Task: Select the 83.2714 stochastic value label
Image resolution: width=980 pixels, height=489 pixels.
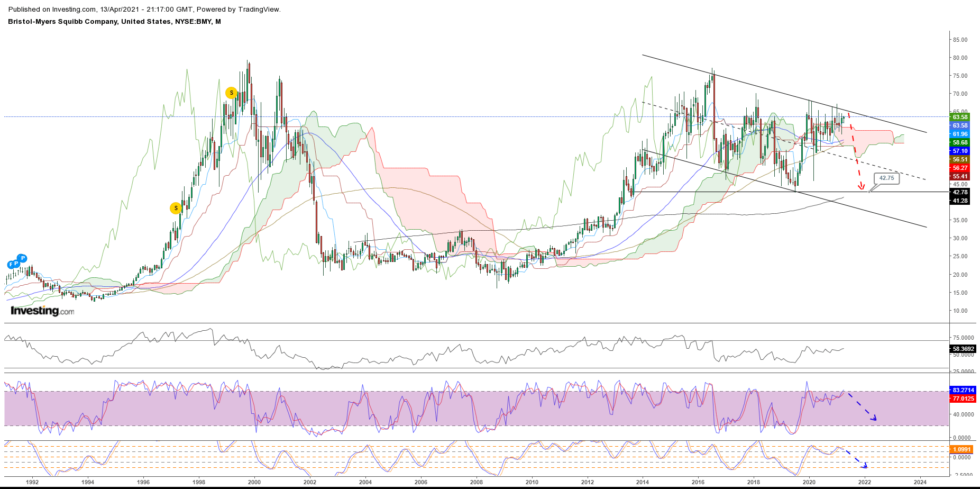Action: coord(963,390)
